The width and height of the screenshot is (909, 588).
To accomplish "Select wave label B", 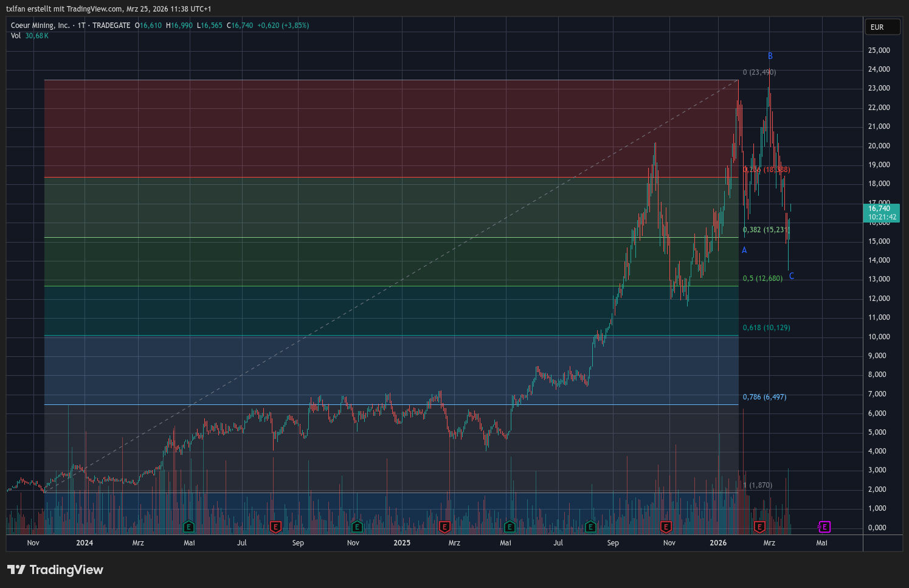I will (770, 56).
